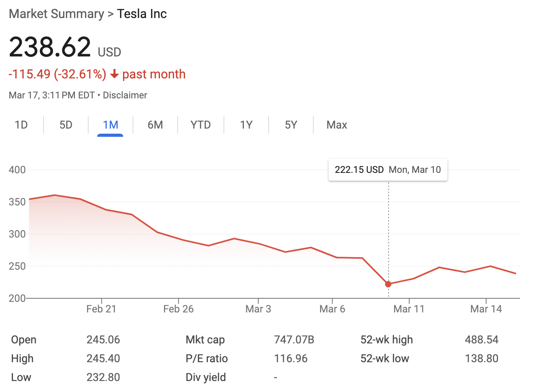538x392 pixels.
Task: Select the 1Y time range
Action: coord(246,125)
